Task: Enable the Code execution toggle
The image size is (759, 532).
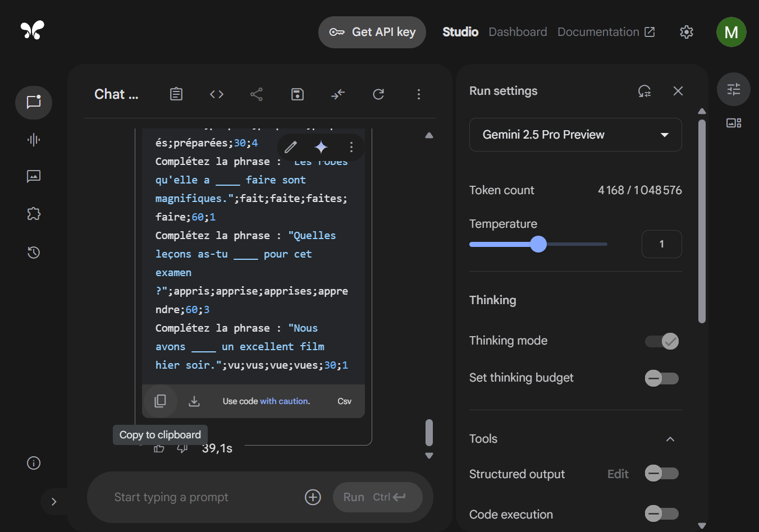Action: coord(662,513)
